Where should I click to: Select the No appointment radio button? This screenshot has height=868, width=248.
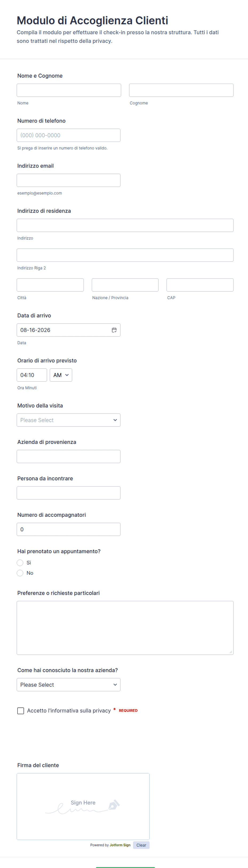(x=20, y=573)
